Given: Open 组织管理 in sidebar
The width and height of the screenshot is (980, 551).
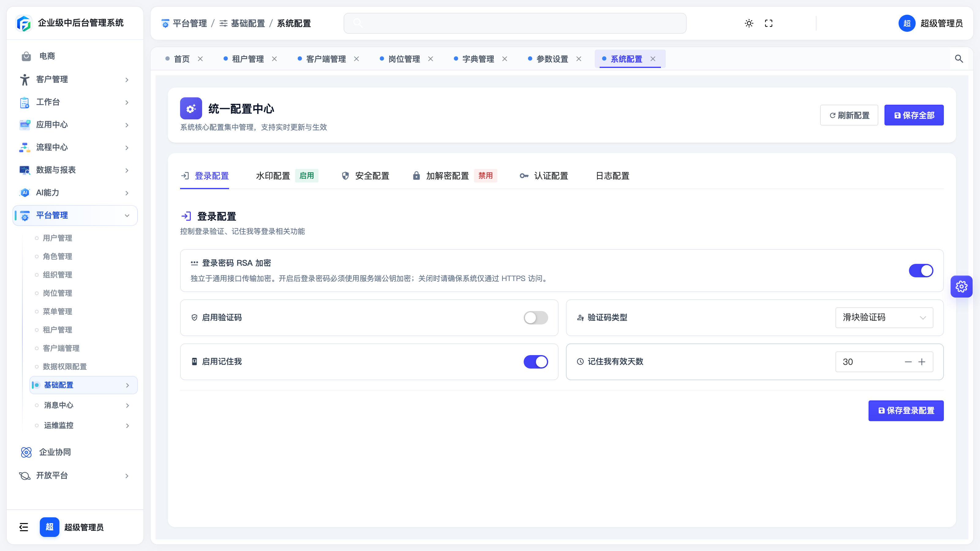Looking at the screenshot, I should coord(57,275).
